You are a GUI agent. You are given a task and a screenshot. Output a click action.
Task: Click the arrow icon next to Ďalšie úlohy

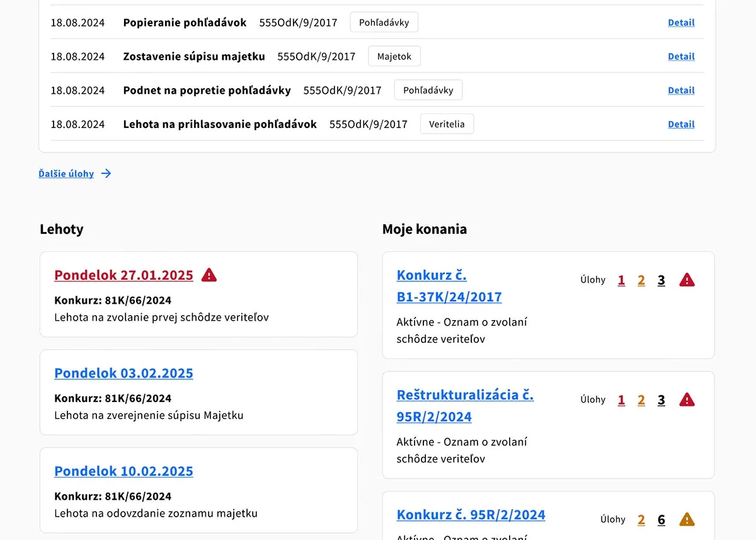[x=106, y=173]
